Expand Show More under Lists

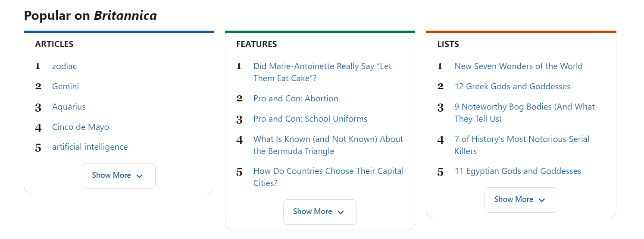[x=521, y=200]
